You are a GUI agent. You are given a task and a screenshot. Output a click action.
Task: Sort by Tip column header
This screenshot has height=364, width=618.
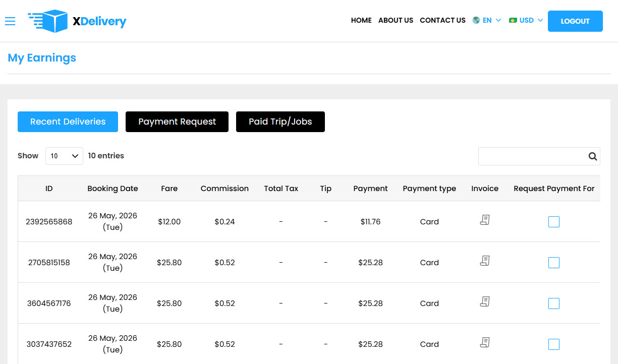326,189
